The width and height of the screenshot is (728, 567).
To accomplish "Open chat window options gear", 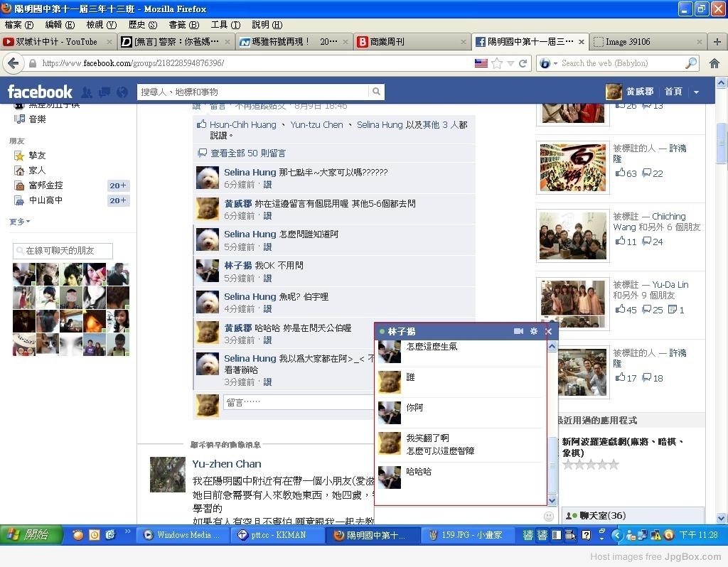I will click(x=534, y=331).
